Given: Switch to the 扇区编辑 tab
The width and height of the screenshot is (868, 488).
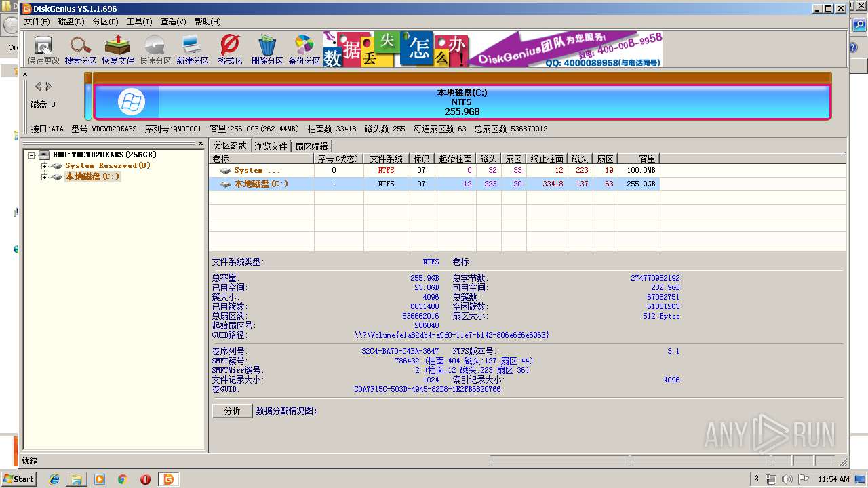Looking at the screenshot, I should [311, 146].
